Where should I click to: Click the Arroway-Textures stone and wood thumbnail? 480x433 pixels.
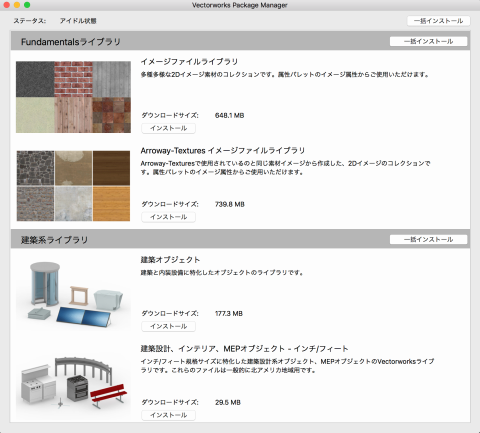(73, 186)
